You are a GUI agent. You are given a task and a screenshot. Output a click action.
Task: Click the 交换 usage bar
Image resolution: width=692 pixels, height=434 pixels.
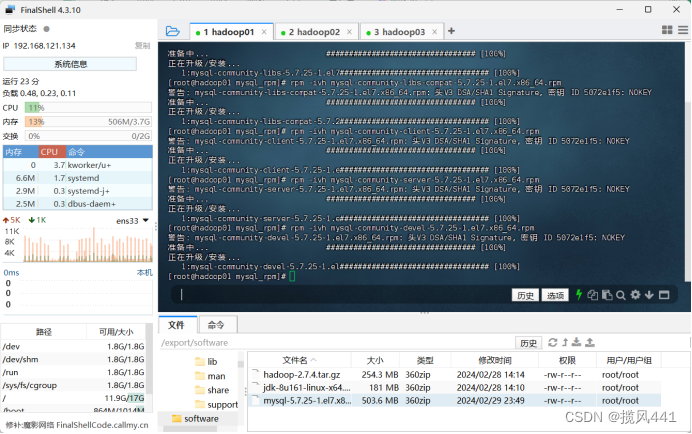[88, 136]
